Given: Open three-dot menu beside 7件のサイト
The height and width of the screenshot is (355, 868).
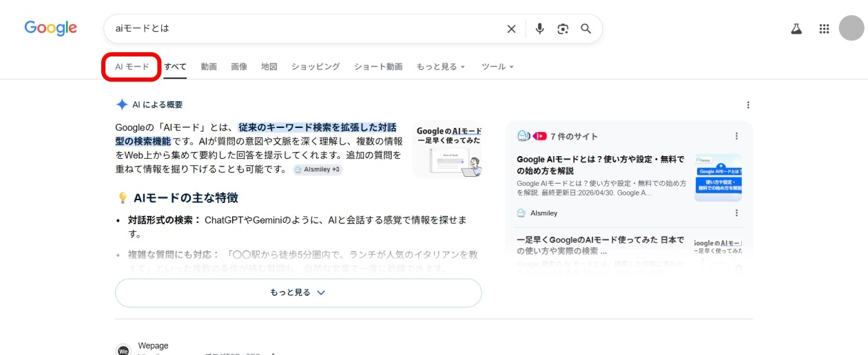Looking at the screenshot, I should (x=736, y=136).
